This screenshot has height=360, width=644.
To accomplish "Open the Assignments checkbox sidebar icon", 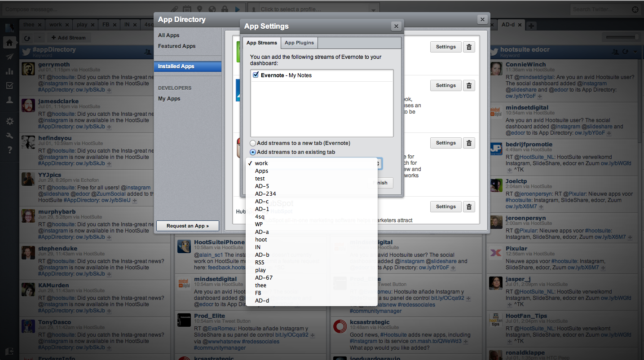I will click(x=9, y=85).
